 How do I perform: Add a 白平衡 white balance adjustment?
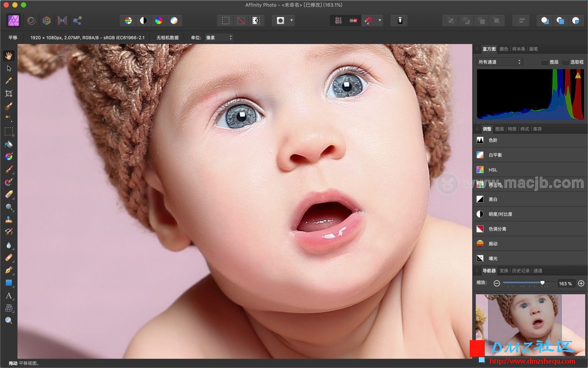(530, 155)
